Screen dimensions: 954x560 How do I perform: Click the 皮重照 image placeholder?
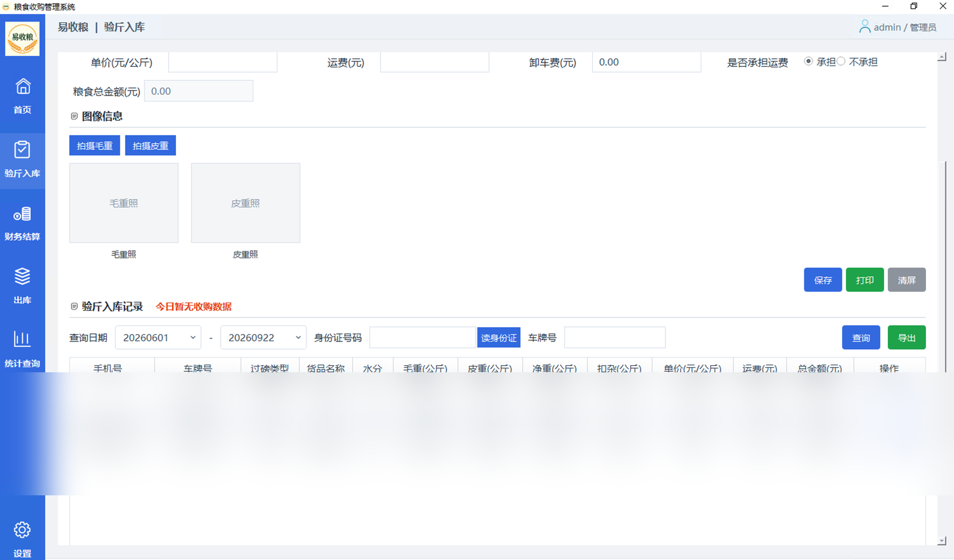[246, 203]
